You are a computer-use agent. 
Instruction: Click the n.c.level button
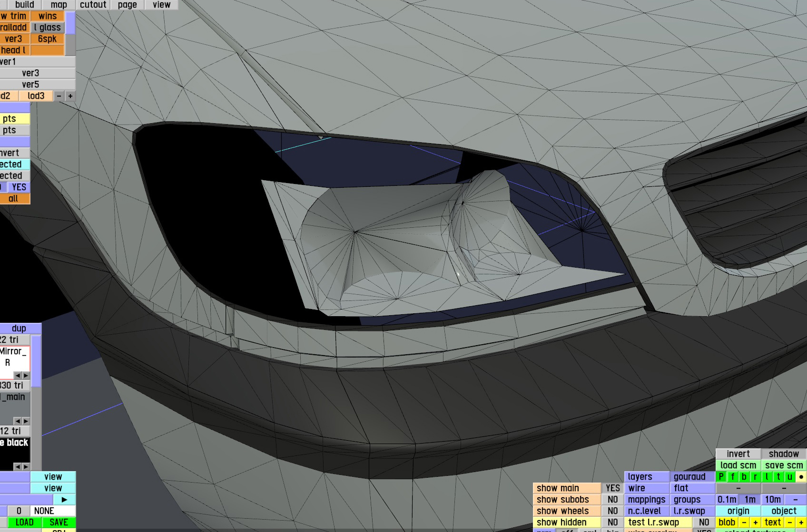[647, 511]
